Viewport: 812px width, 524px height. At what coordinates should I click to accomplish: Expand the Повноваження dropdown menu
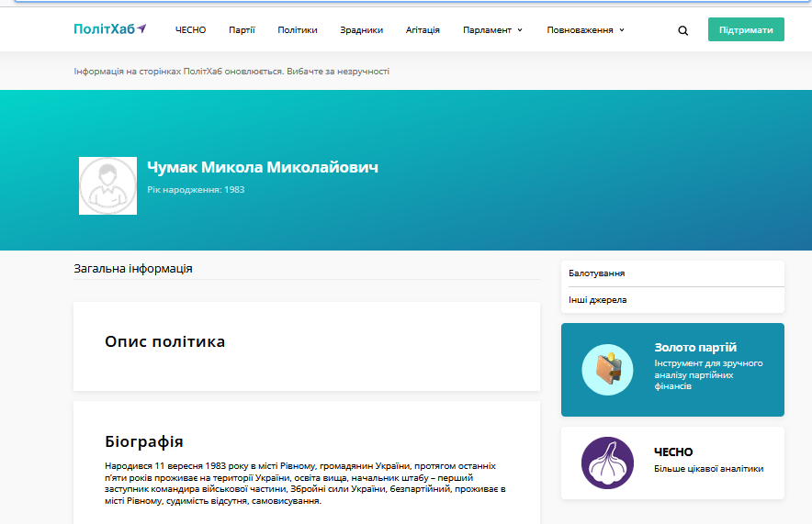coord(585,30)
